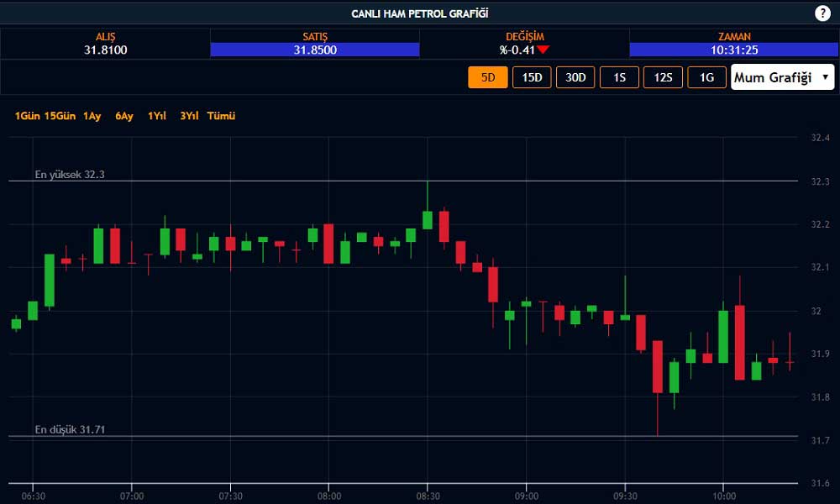Pick the 12S interval button

(x=664, y=77)
